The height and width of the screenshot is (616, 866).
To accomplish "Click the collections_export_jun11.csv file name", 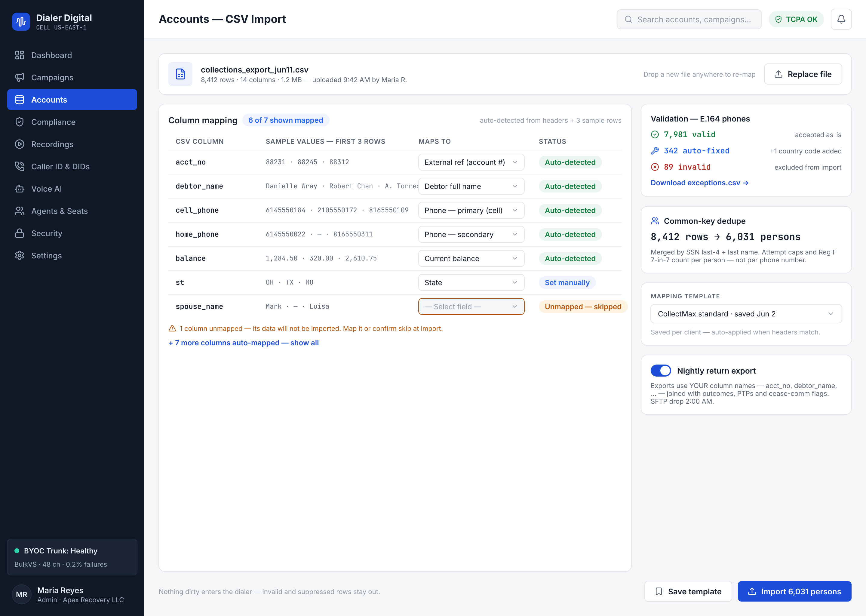I will pos(254,69).
